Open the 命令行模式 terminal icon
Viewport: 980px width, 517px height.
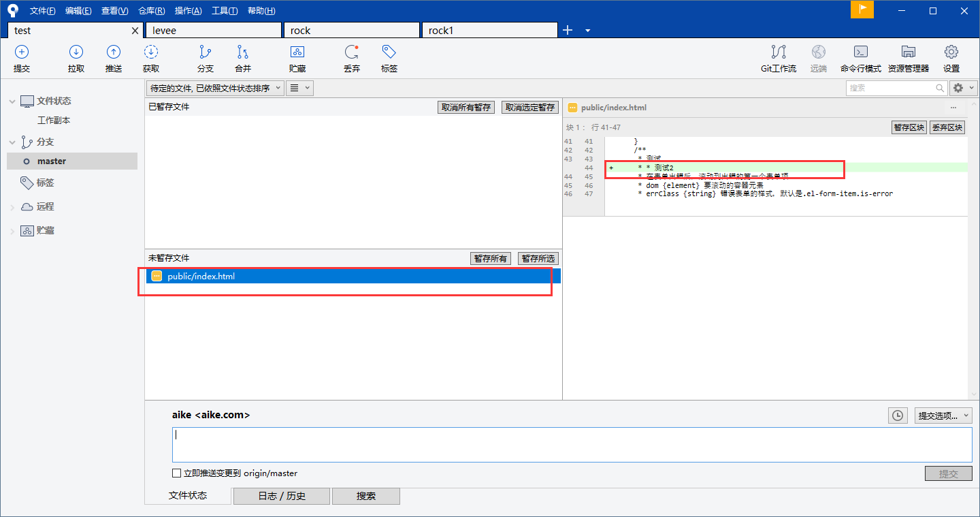click(861, 52)
